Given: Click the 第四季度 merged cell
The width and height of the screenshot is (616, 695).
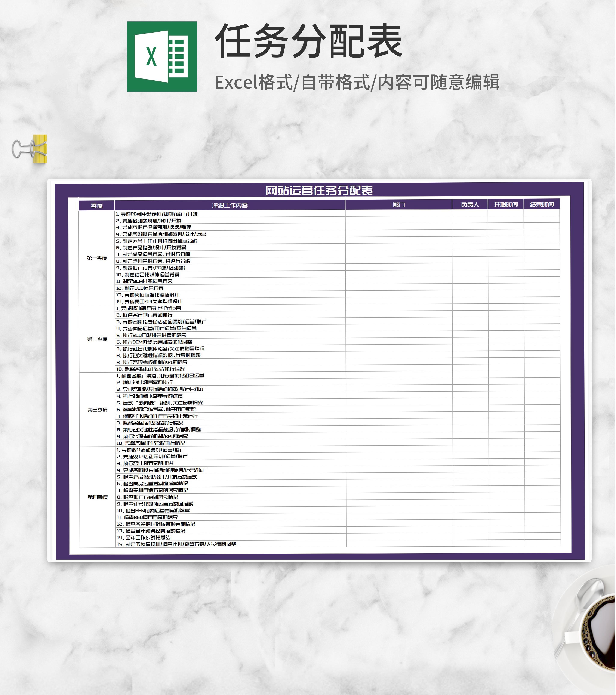Looking at the screenshot, I should click(x=98, y=497).
